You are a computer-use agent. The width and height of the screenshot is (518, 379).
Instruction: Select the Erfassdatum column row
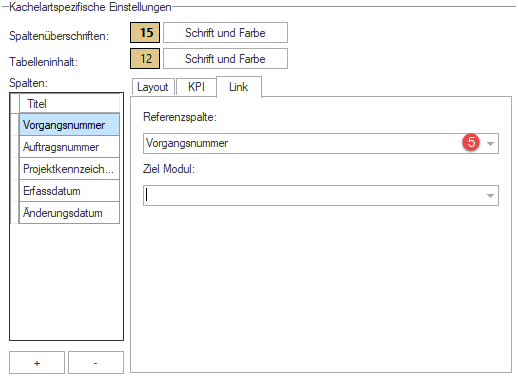pos(69,191)
